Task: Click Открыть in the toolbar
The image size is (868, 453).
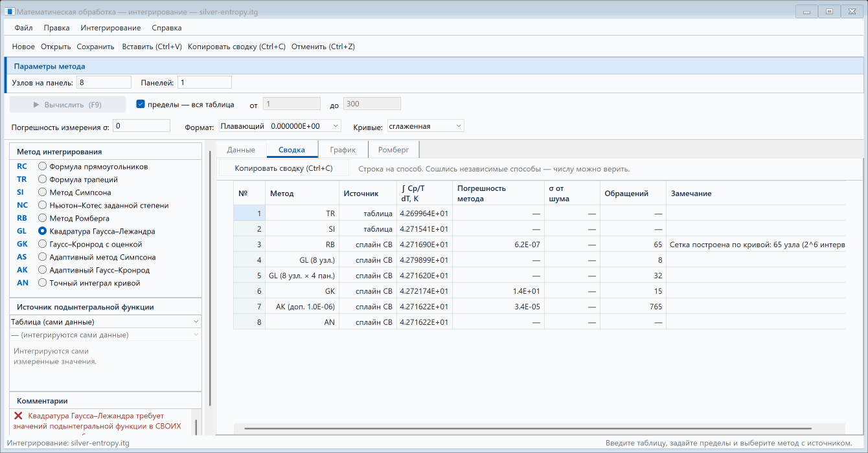Action: [56, 47]
